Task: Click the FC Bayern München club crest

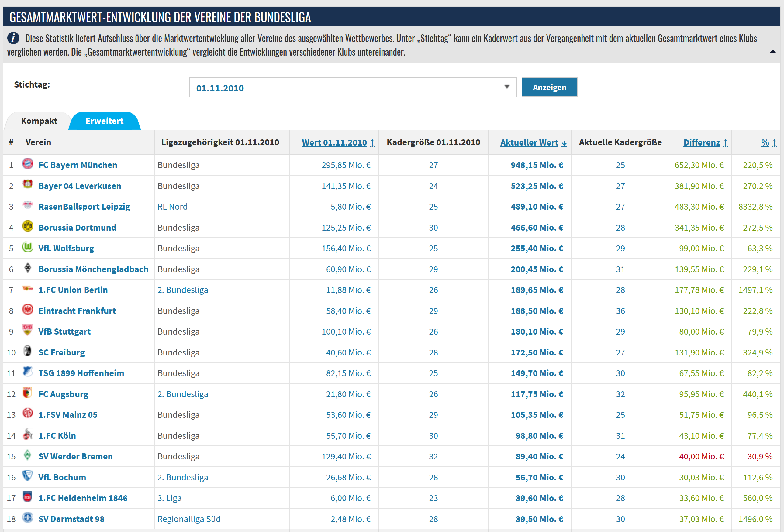Action: tap(28, 164)
